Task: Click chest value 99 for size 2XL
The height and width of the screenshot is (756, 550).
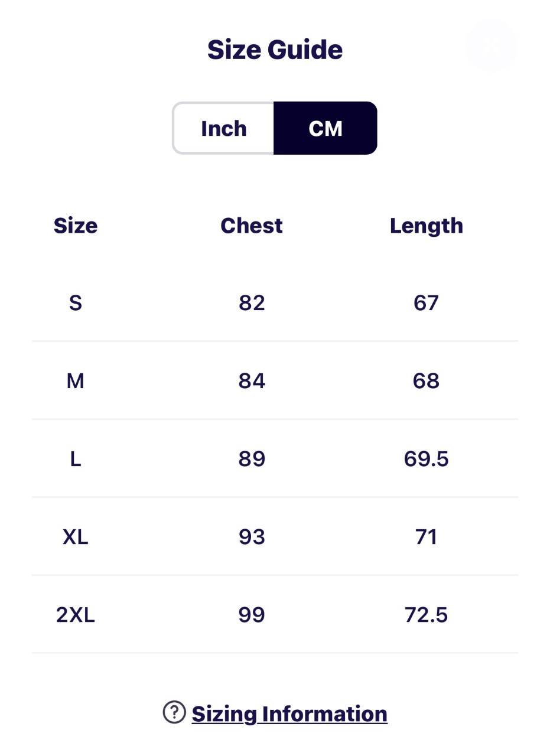Action: [x=252, y=615]
